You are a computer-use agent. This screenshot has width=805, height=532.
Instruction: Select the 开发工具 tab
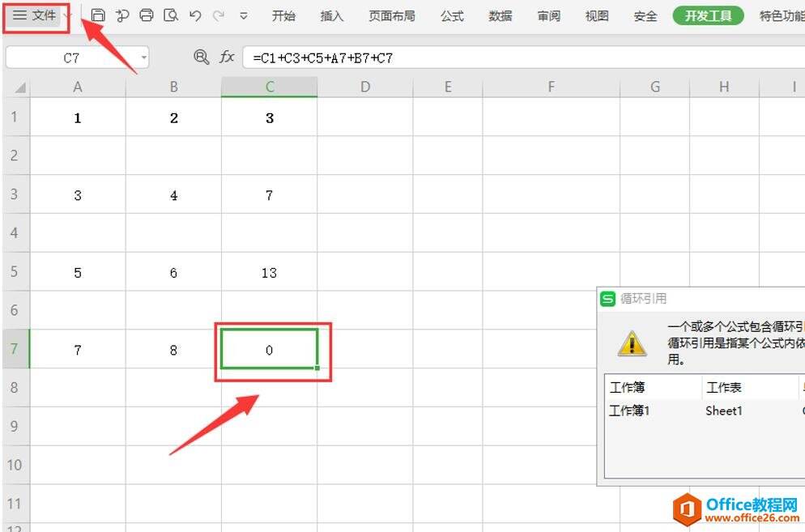click(708, 16)
